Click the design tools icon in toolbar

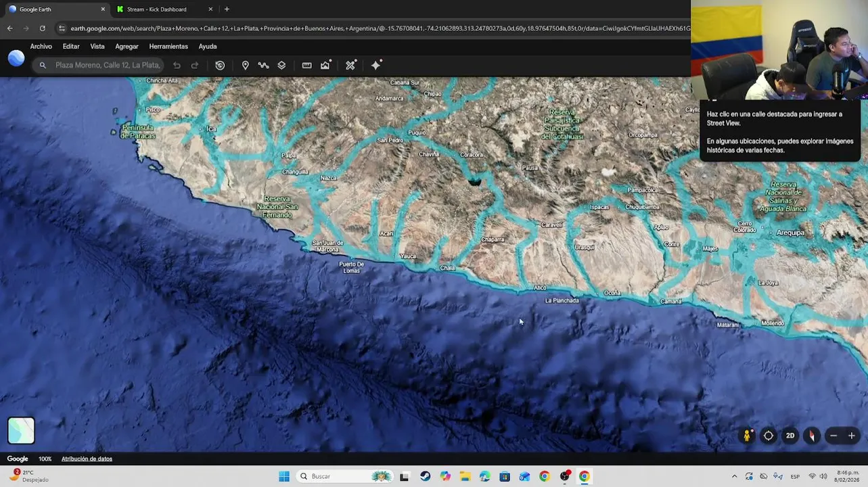(350, 66)
